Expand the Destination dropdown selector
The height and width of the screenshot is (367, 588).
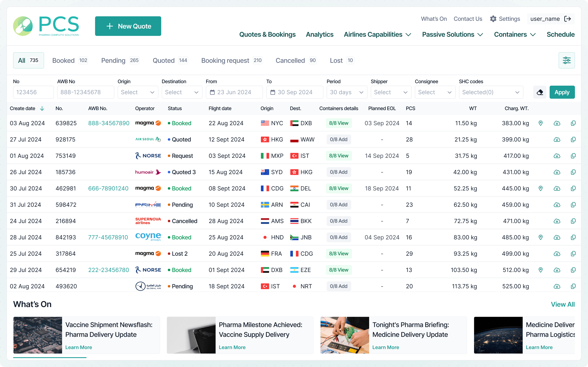[182, 92]
